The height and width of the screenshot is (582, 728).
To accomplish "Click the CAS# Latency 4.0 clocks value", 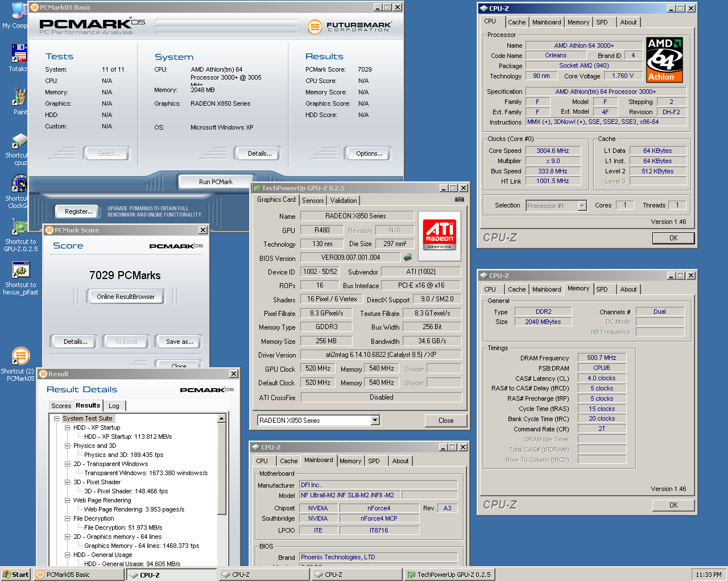I will 602,378.
